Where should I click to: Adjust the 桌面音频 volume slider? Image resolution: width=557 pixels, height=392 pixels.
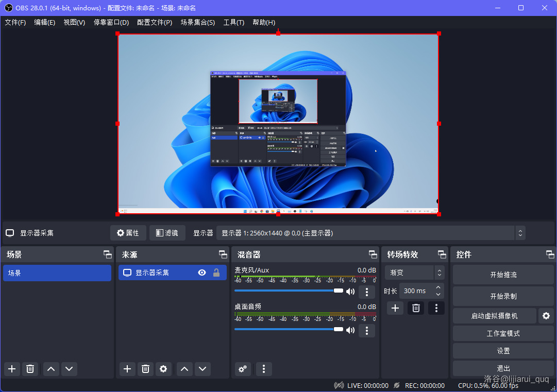click(x=289, y=329)
